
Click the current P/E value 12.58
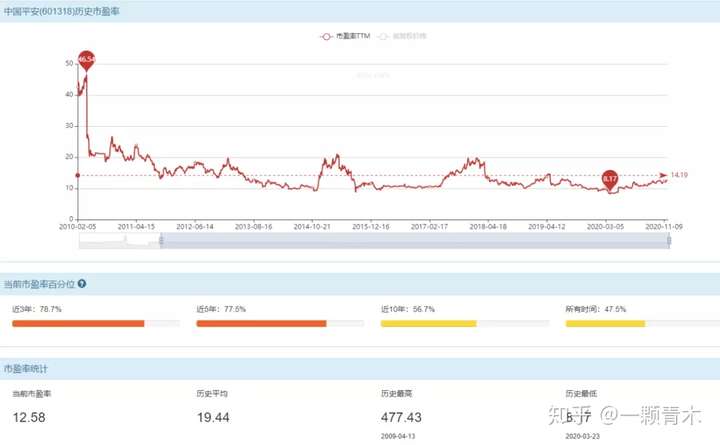point(29,417)
